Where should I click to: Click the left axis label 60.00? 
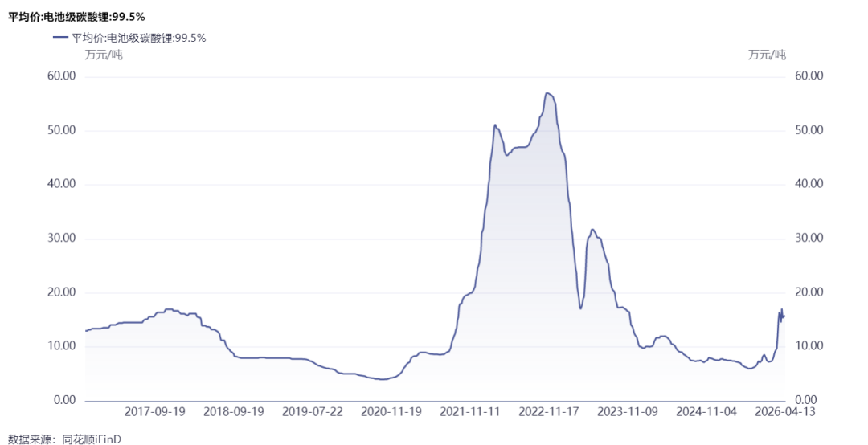coord(61,76)
